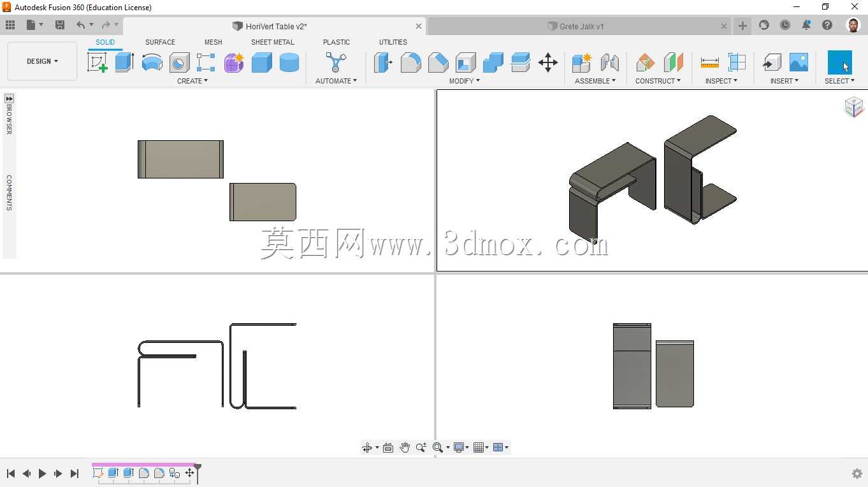This screenshot has height=487, width=868.
Task: Select the Cylinder primitive tool
Action: tap(289, 62)
